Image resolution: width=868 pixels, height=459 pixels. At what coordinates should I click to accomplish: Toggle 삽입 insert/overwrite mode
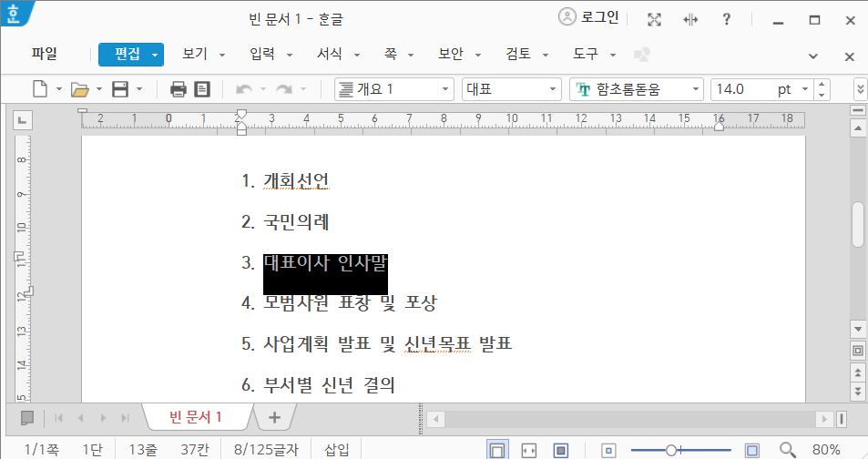[x=337, y=450]
